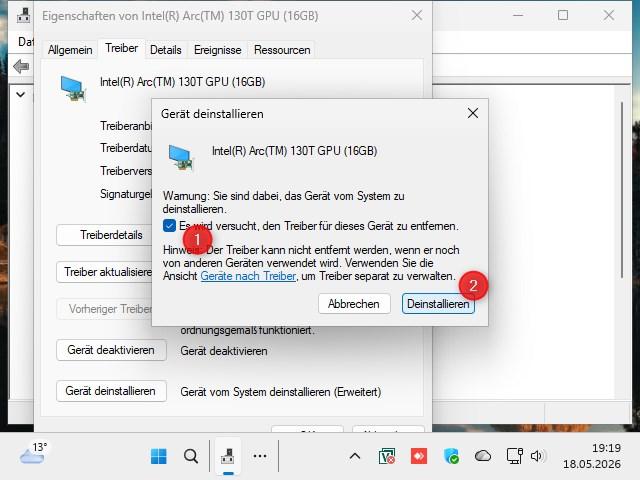Click the device name text in properties window

(x=182, y=82)
